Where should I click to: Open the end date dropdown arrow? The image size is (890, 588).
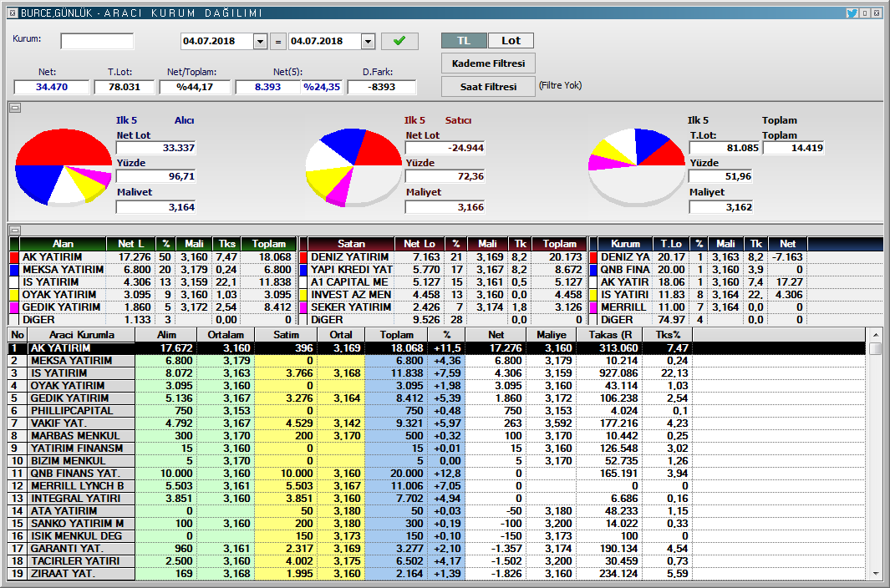[x=369, y=42]
